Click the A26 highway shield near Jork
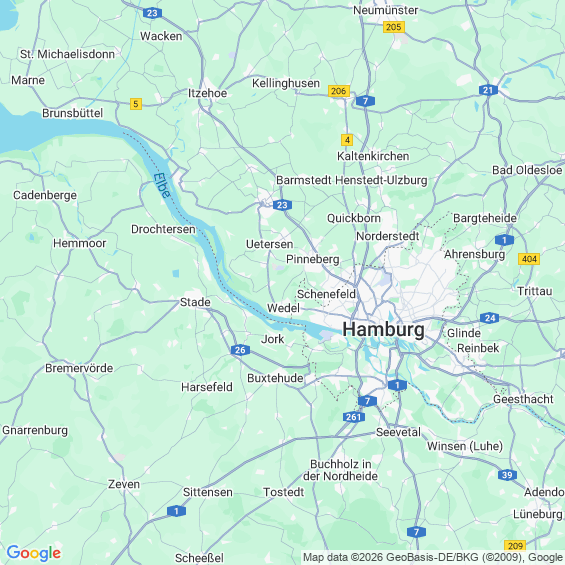 click(240, 350)
